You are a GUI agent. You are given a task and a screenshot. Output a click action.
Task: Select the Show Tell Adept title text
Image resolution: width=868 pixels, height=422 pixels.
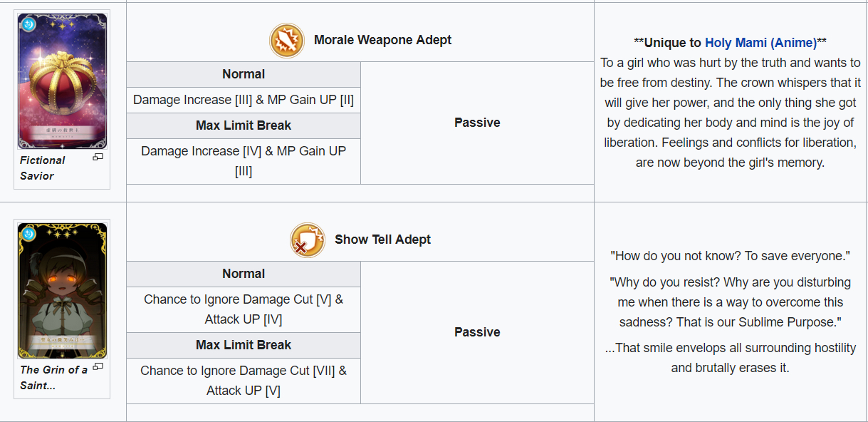[382, 240]
